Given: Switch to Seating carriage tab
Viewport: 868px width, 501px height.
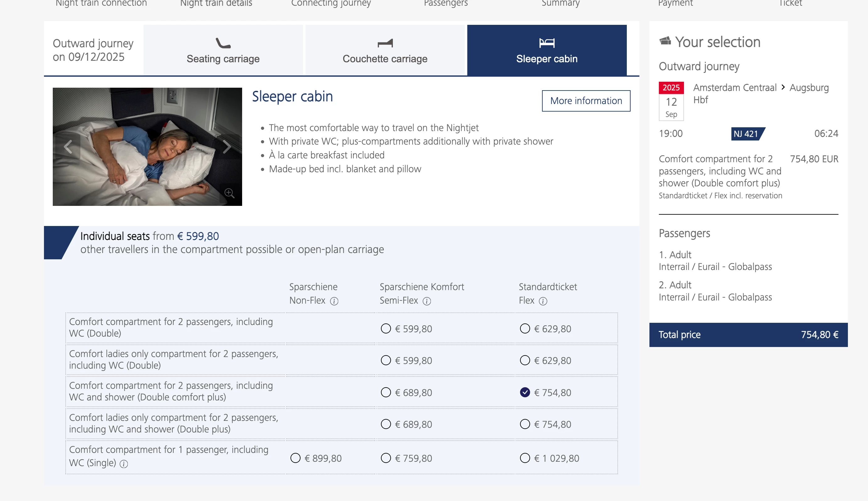Looking at the screenshot, I should [x=223, y=50].
